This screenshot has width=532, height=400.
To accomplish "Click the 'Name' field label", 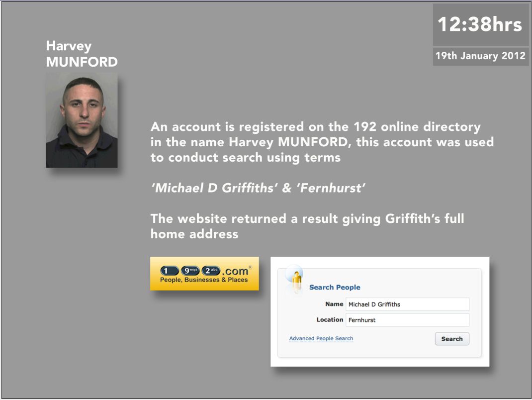I will [x=334, y=304].
